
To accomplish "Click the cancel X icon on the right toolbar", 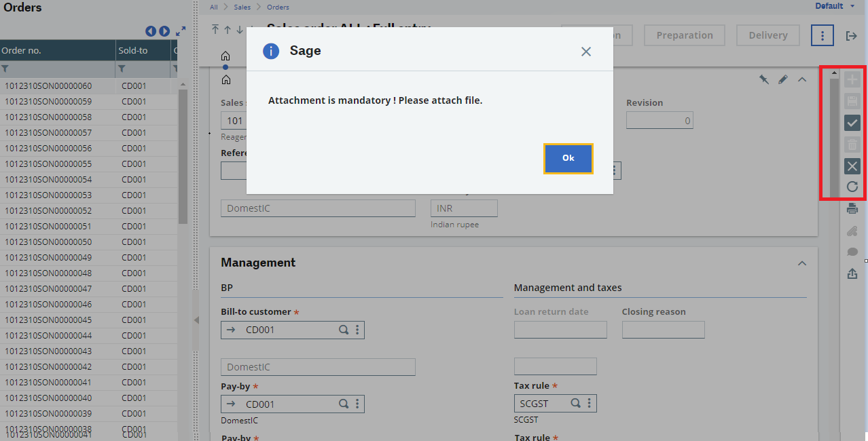I will click(852, 166).
